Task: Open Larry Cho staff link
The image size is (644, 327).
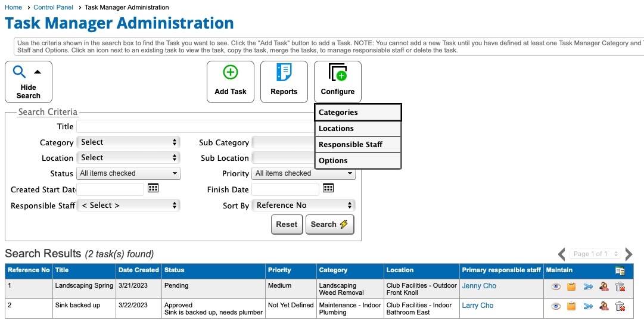Action: click(x=478, y=306)
